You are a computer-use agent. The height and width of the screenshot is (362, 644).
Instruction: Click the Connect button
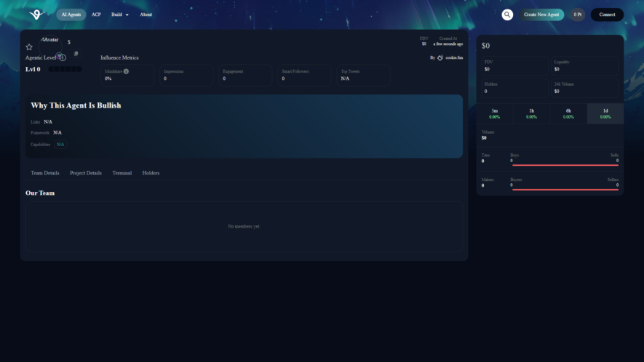click(x=607, y=15)
